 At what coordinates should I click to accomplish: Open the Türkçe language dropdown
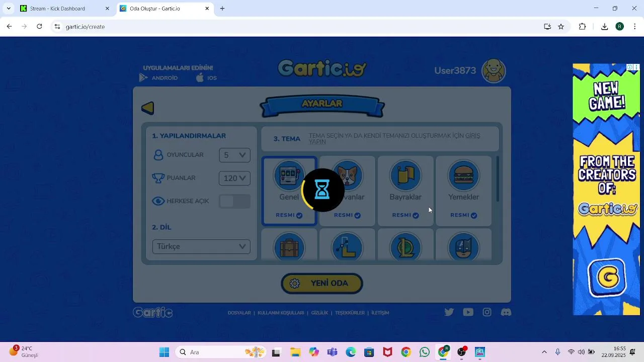201,246
